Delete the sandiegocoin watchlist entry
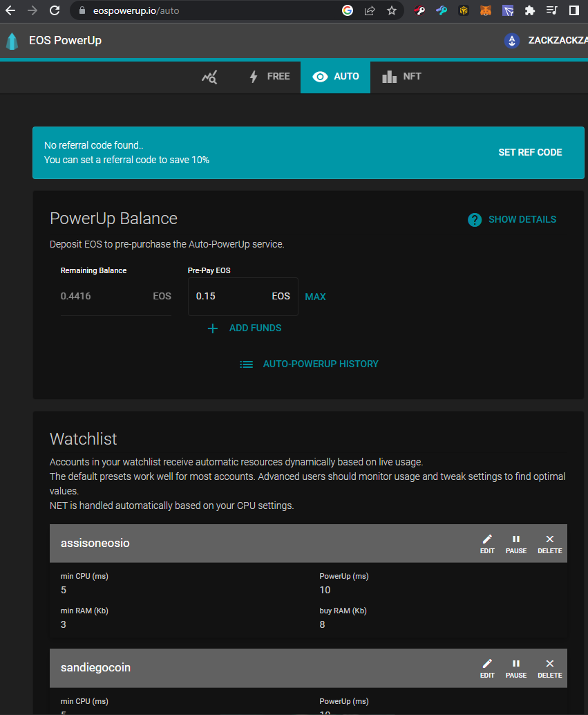The height and width of the screenshot is (715, 588). tap(550, 669)
